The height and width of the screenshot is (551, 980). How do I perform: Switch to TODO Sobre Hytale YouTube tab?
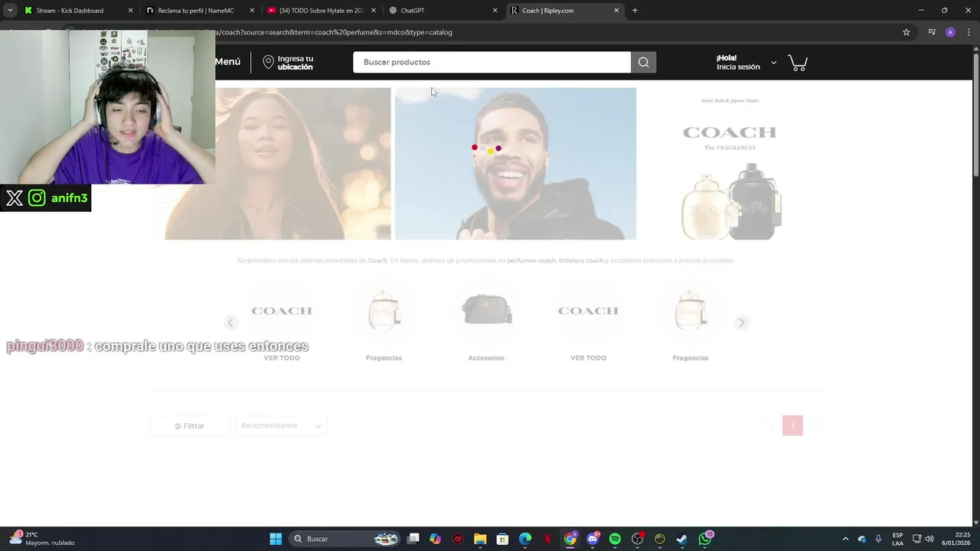click(321, 11)
